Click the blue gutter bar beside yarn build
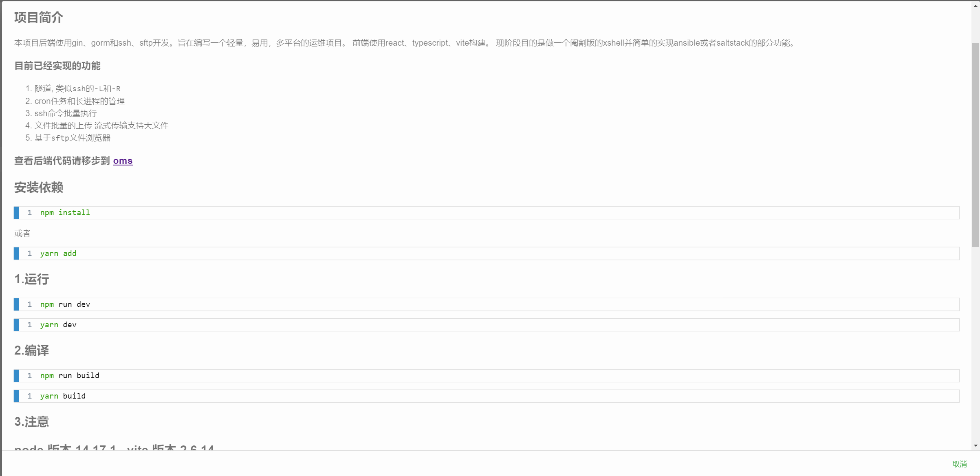This screenshot has width=980, height=476. (16, 396)
